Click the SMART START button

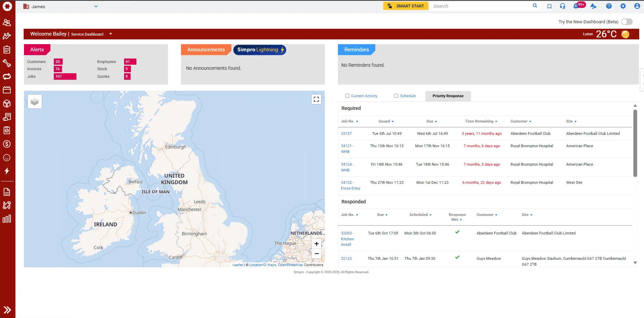406,6
